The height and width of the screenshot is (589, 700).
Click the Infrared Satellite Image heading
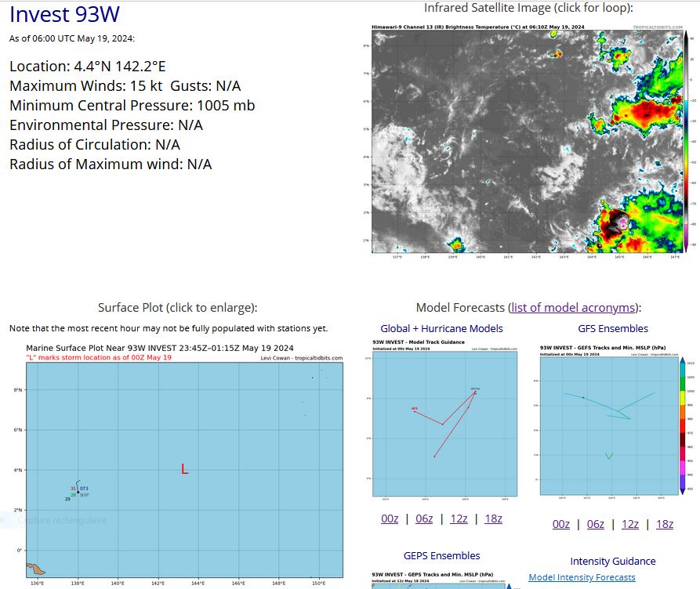point(528,8)
